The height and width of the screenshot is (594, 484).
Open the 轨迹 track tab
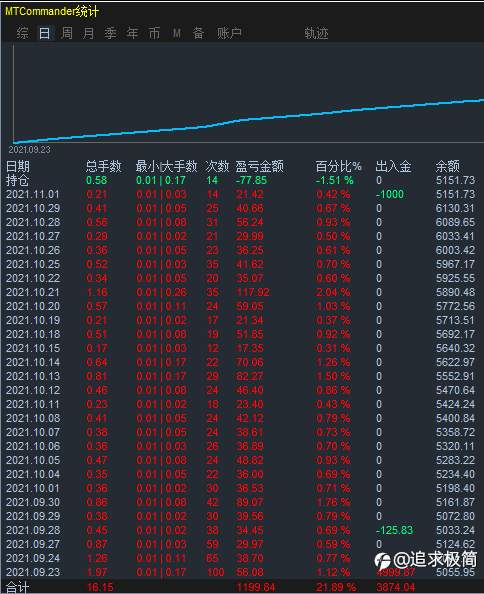316,33
